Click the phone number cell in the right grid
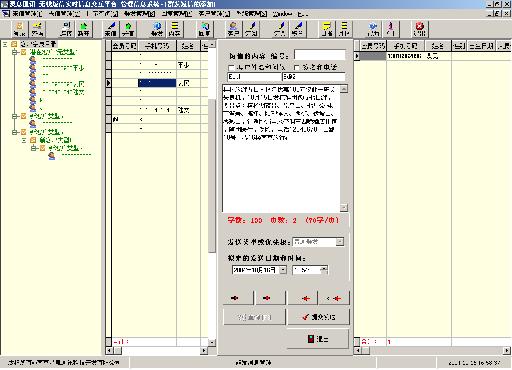The image size is (512, 370). click(405, 56)
